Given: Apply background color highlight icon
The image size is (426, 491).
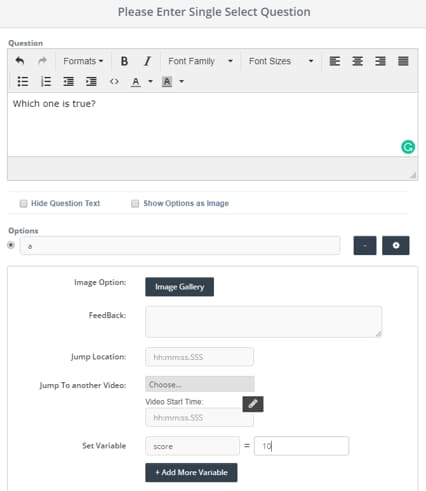Looking at the screenshot, I should click(x=167, y=82).
